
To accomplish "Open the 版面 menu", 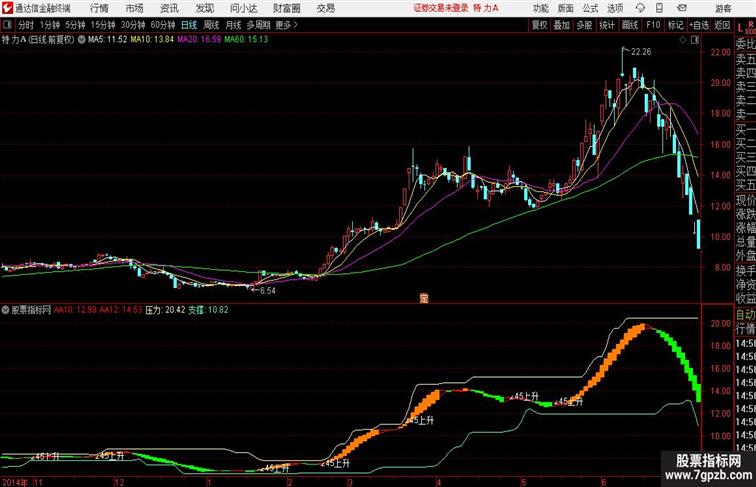I will coord(566,8).
